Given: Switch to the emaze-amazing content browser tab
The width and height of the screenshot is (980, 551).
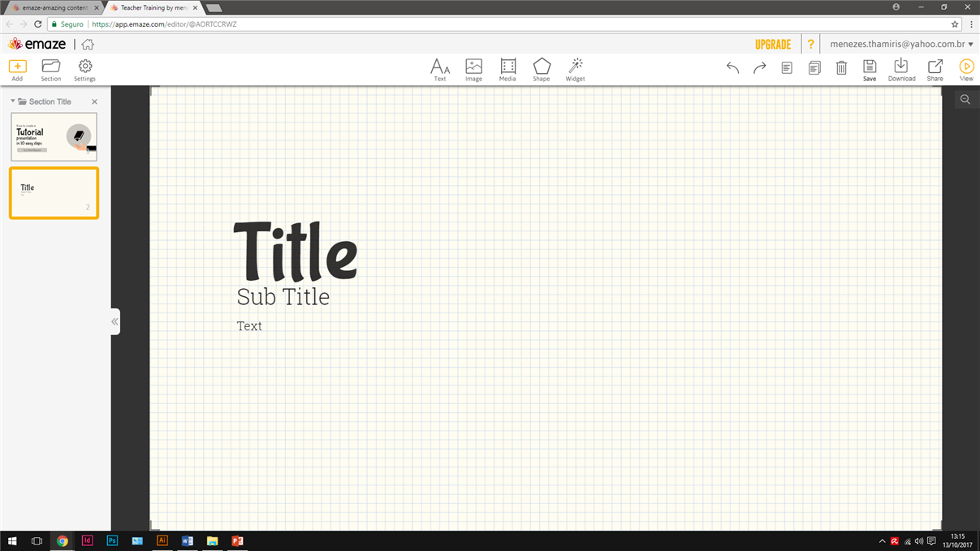Looking at the screenshot, I should click(x=54, y=7).
